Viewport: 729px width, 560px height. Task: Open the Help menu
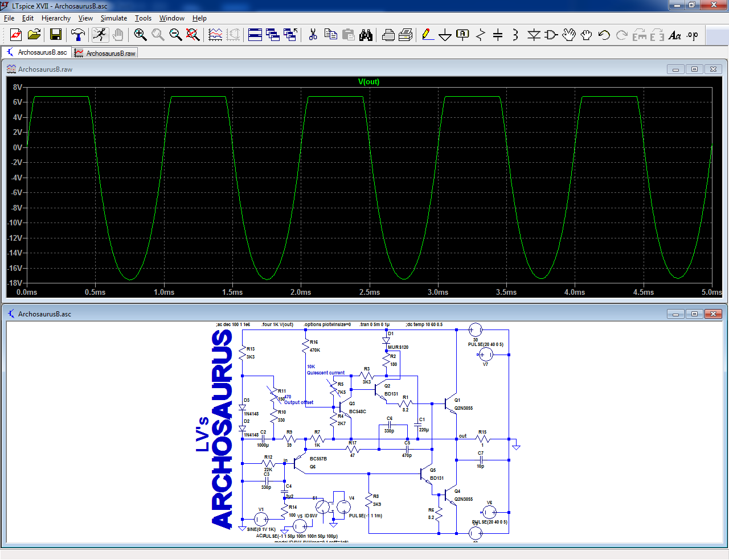[199, 18]
